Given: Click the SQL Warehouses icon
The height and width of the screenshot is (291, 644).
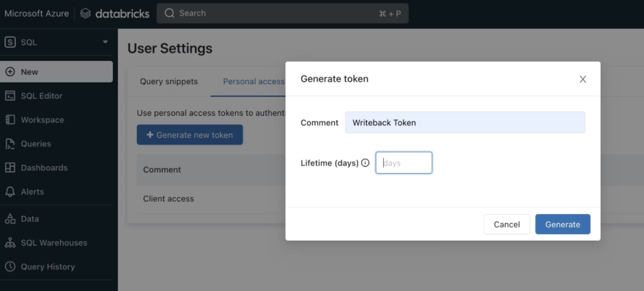Looking at the screenshot, I should (x=10, y=243).
